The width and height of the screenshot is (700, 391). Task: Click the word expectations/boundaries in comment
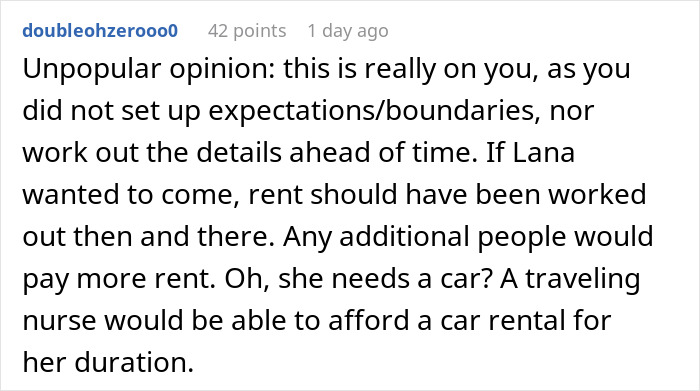(371, 112)
